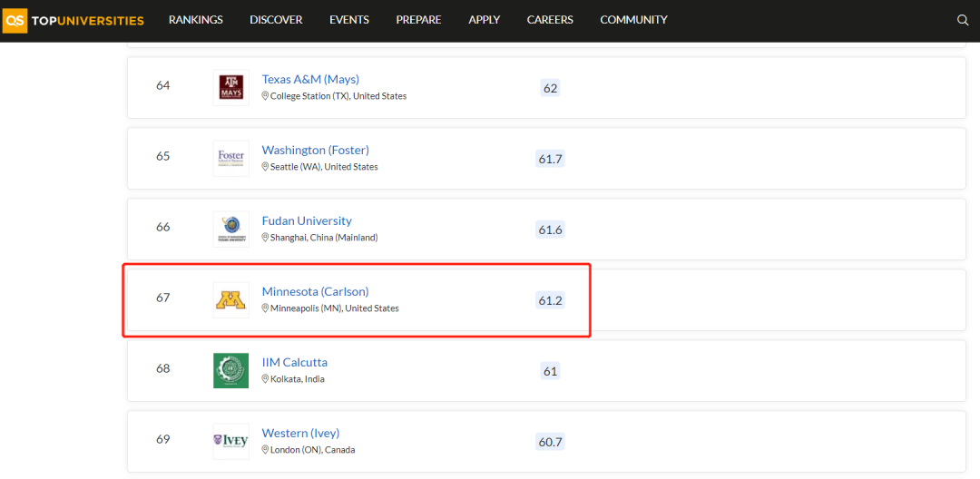Viewport: 980px width, 479px height.
Task: Click the Washington Foster school logo
Action: coord(230,159)
